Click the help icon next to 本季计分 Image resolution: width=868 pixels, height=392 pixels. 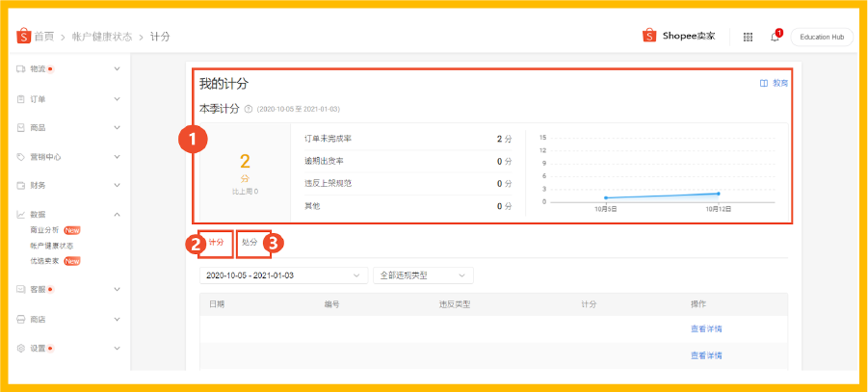coord(248,109)
